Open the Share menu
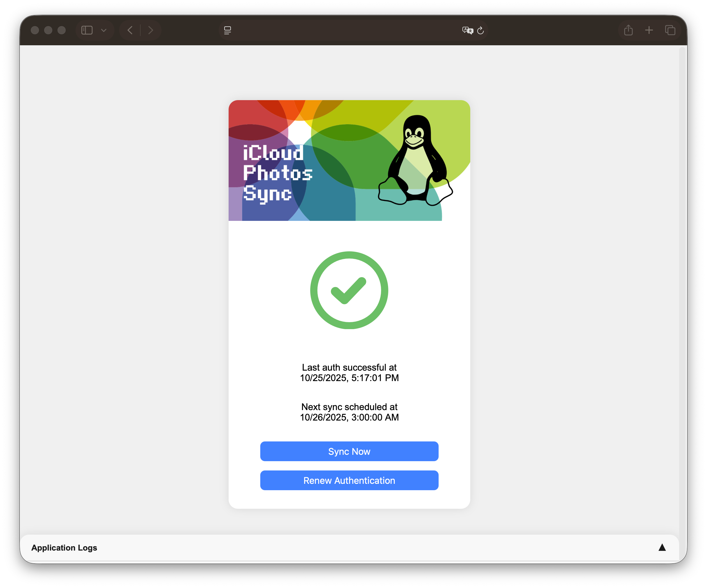The image size is (707, 588). (628, 30)
